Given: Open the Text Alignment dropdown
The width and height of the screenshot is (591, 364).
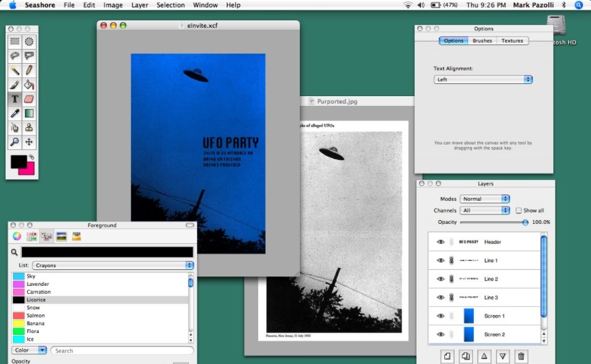Looking at the screenshot, I should pyautogui.click(x=483, y=79).
